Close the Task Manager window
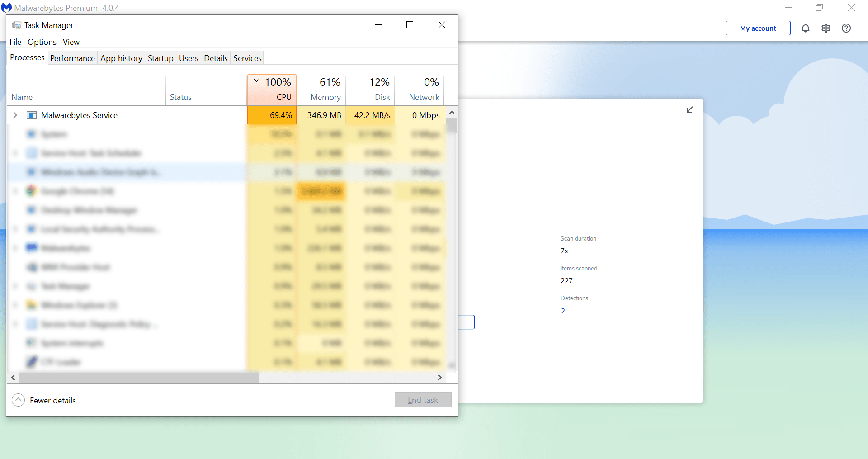 [442, 25]
